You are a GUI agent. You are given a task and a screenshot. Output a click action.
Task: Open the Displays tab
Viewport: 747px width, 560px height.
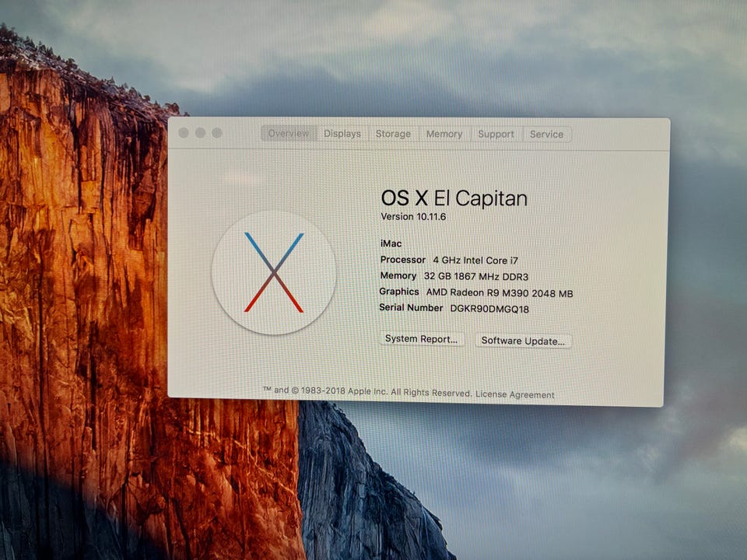click(x=342, y=134)
